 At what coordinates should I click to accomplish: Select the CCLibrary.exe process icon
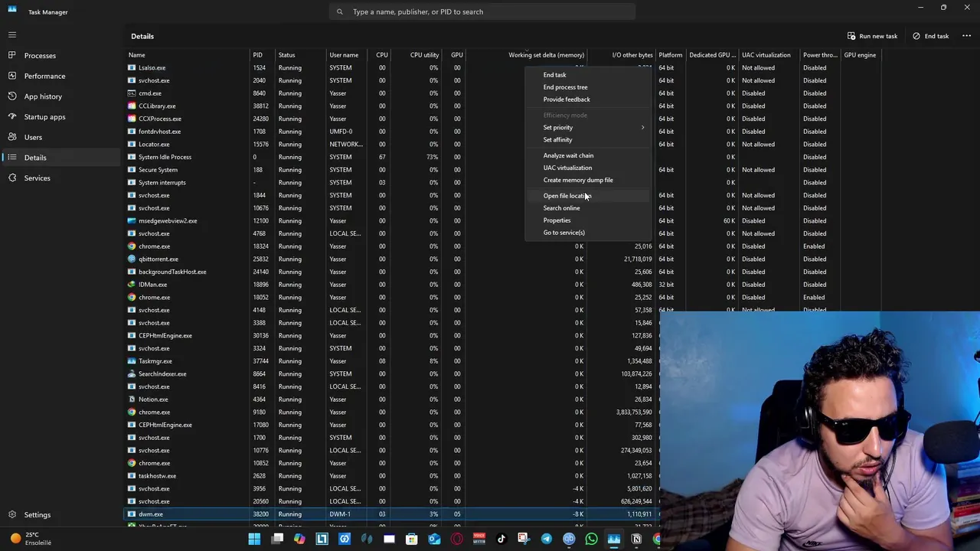(x=132, y=106)
